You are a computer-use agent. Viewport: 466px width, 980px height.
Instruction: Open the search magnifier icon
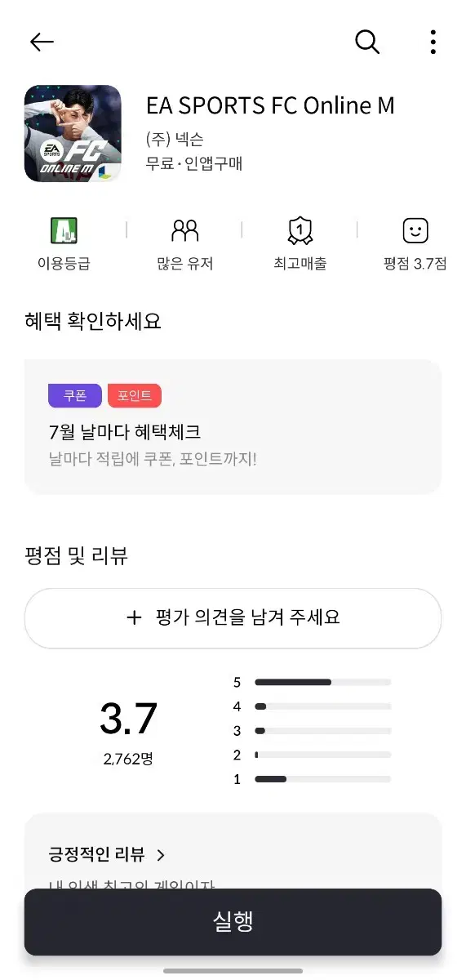(368, 42)
